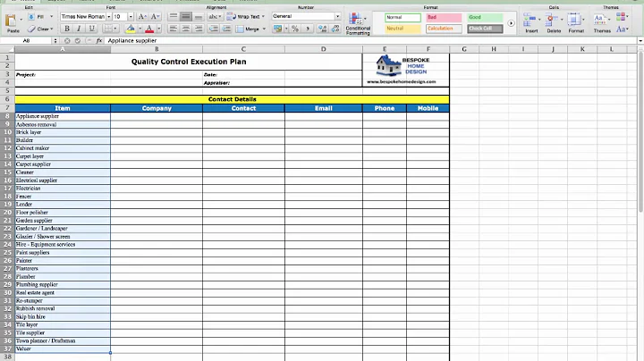644x361 pixels.
Task: Align cell text to the bottom
Action: point(199,17)
